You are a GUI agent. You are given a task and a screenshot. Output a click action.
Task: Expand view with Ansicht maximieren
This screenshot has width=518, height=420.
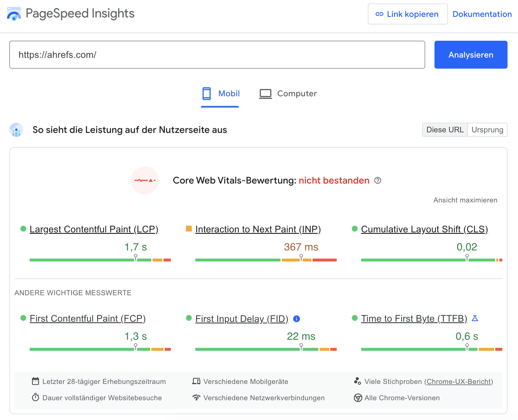(465, 200)
